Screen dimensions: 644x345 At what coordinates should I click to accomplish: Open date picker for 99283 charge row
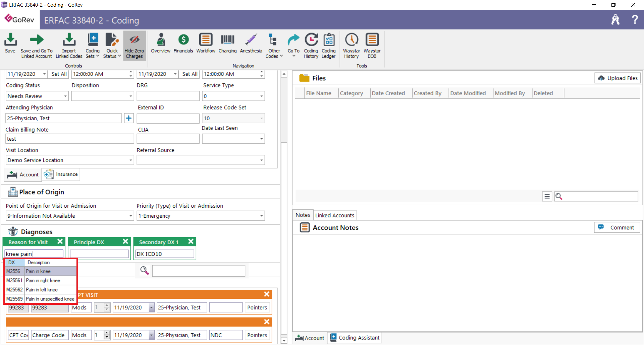click(x=151, y=307)
